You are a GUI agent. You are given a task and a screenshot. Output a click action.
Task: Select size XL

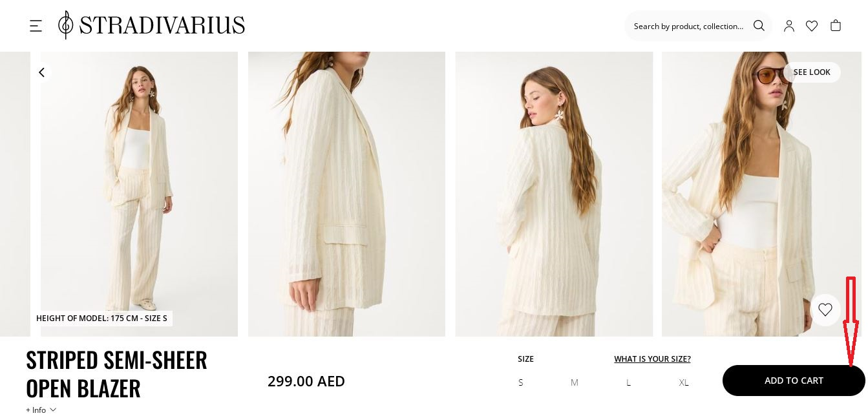[x=684, y=382]
